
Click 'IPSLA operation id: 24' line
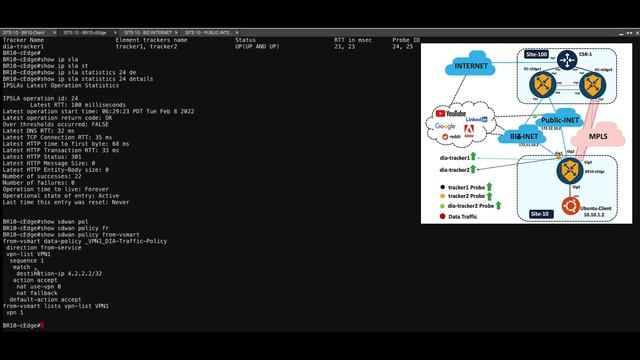pos(40,98)
